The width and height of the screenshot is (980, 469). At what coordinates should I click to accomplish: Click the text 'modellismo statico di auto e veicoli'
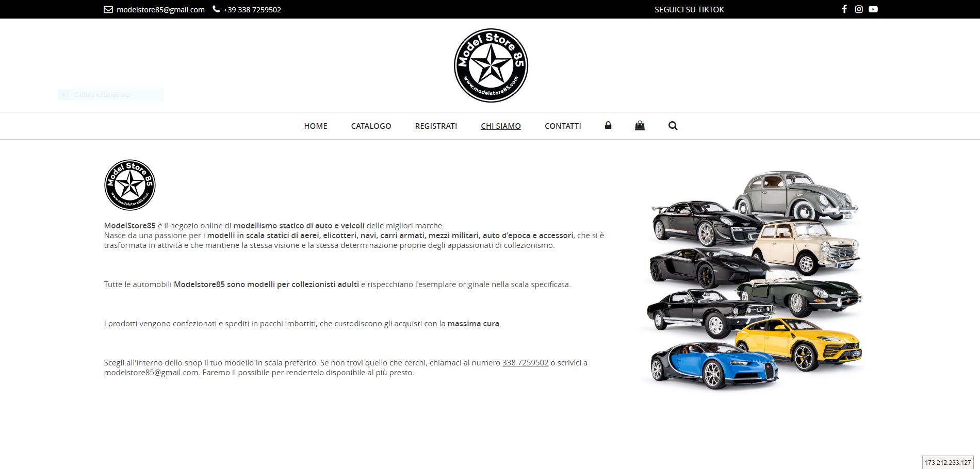tap(299, 225)
